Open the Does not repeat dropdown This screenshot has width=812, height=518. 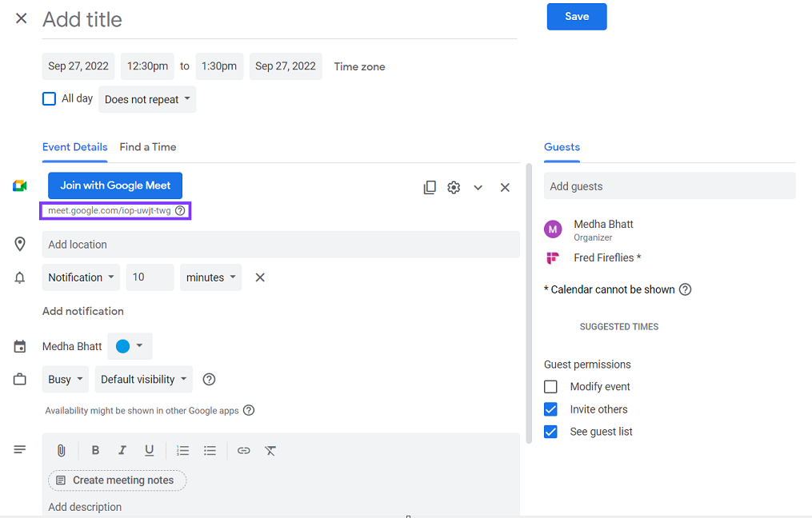tap(147, 99)
